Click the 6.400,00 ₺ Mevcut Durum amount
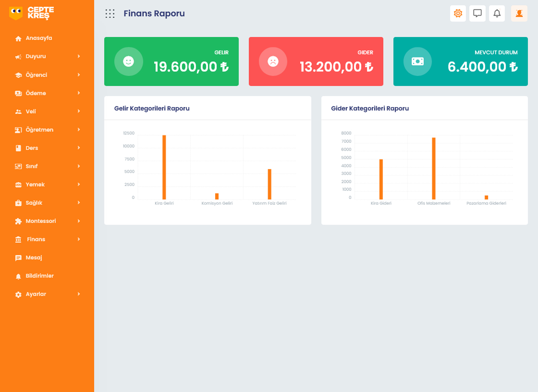Viewport: 538px width, 392px height. click(483, 67)
